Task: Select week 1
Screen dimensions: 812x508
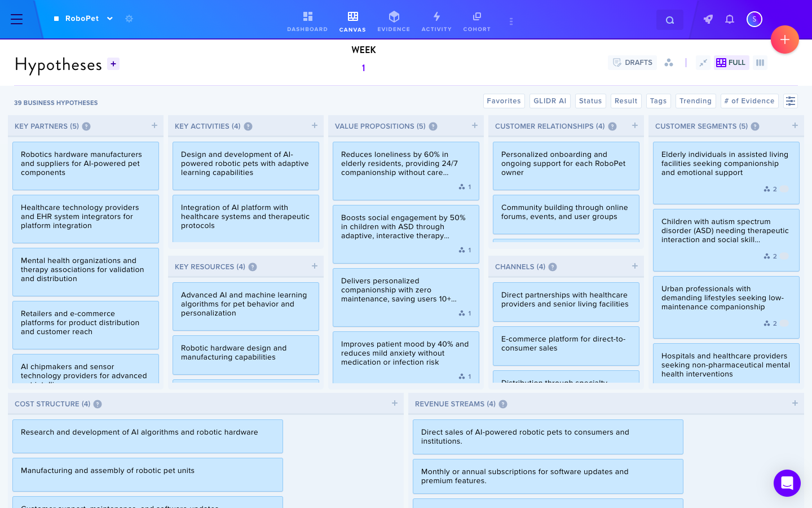Action: tap(364, 68)
